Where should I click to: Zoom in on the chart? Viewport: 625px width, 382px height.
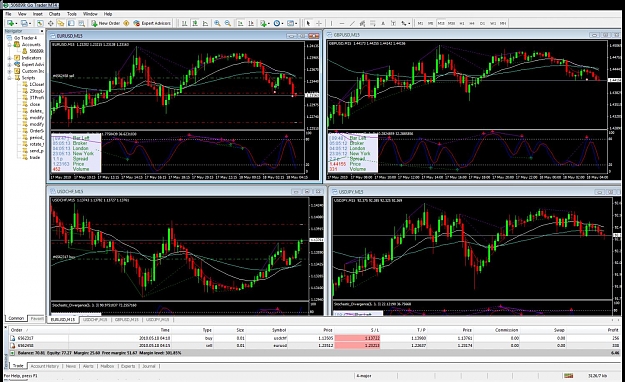(x=217, y=24)
